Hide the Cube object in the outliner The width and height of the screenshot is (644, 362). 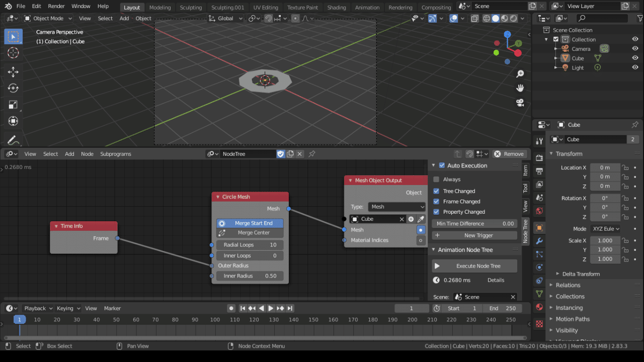click(635, 58)
